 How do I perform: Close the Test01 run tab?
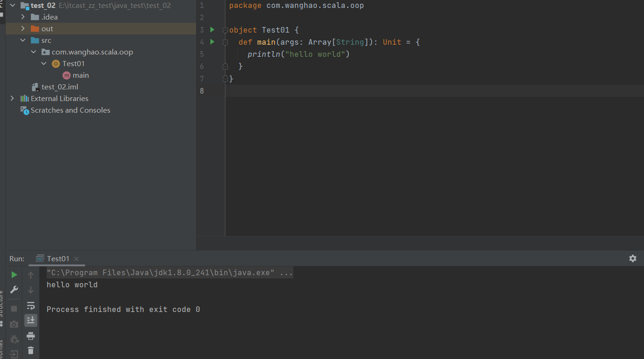(x=76, y=259)
